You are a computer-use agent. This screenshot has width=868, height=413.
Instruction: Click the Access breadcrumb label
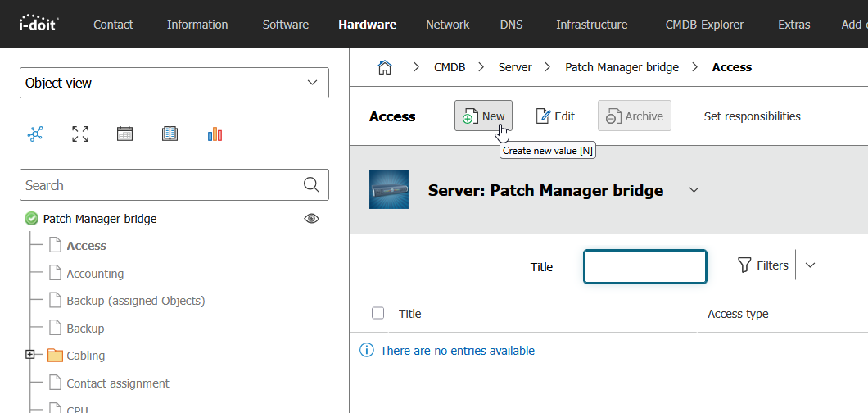[732, 67]
